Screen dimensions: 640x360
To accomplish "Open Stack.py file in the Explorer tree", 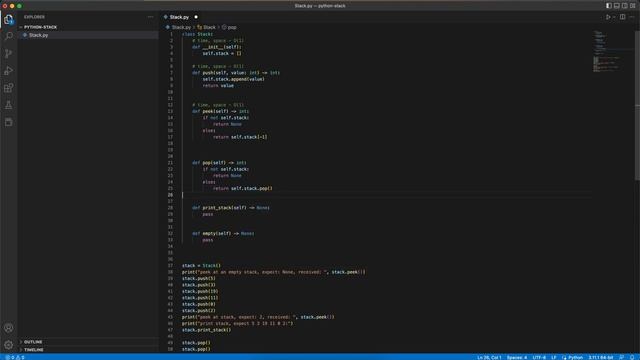I will click(88, 35).
